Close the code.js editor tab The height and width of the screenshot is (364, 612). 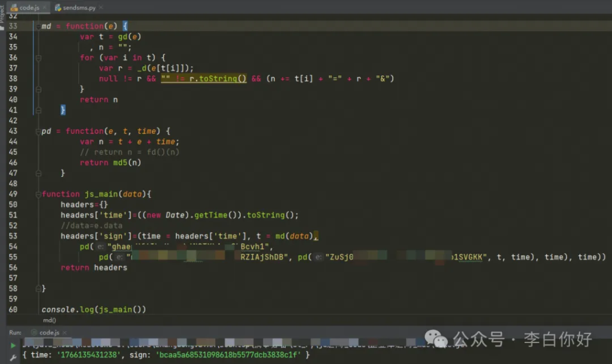44,8
